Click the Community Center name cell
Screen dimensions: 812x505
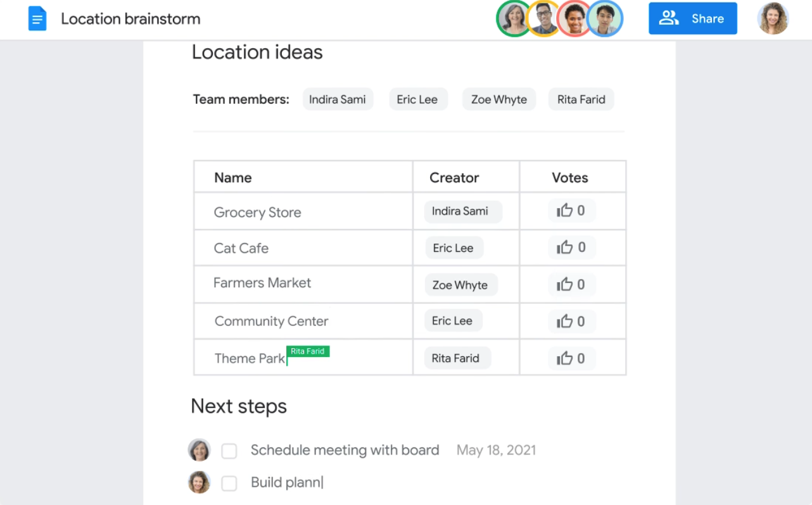(271, 321)
